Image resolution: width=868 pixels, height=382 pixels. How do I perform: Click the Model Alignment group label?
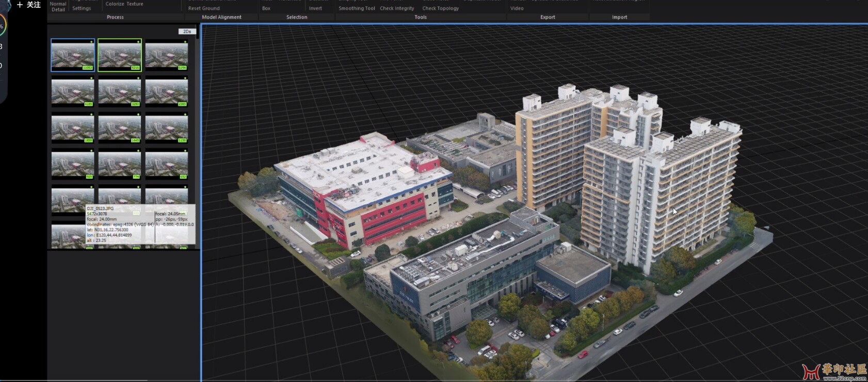[x=222, y=17]
